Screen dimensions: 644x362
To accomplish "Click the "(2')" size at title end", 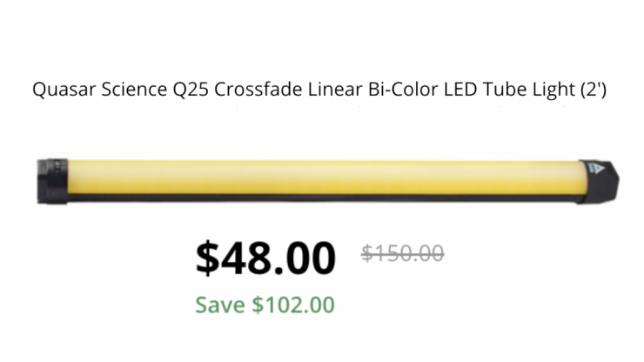I will [x=594, y=90].
